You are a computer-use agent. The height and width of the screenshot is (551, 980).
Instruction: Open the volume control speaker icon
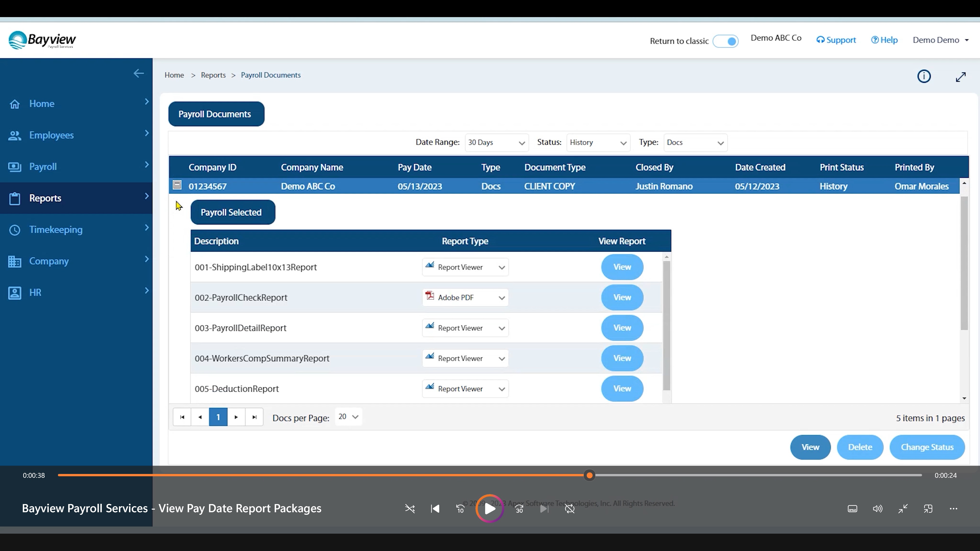coord(877,509)
